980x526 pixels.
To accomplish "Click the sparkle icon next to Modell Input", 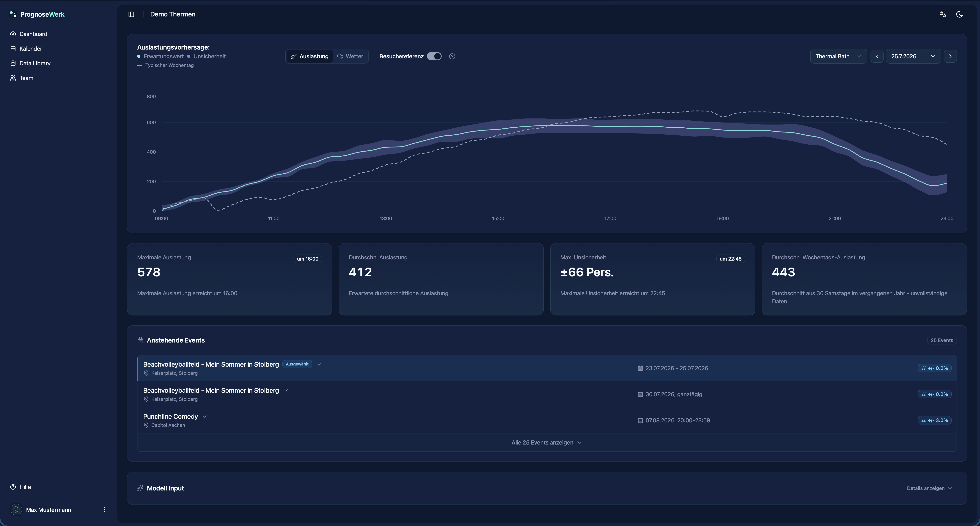I will [x=140, y=488].
